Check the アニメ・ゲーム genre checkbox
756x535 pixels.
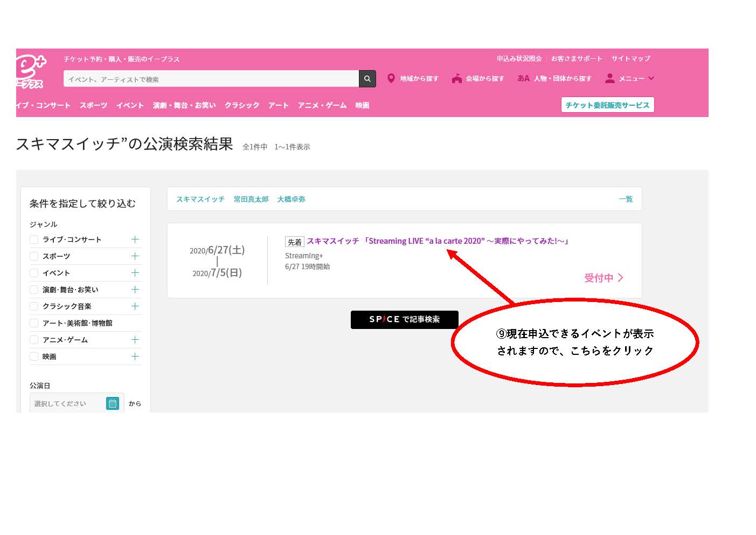[34, 340]
